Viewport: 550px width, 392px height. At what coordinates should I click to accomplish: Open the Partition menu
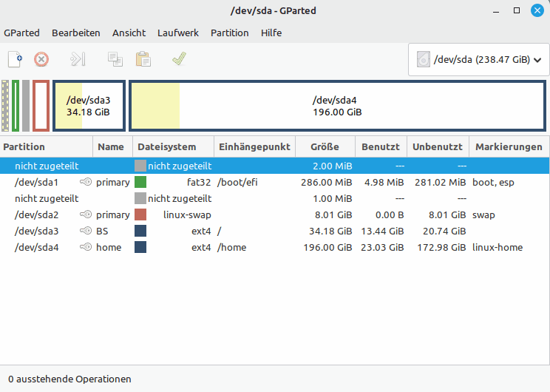(x=229, y=33)
